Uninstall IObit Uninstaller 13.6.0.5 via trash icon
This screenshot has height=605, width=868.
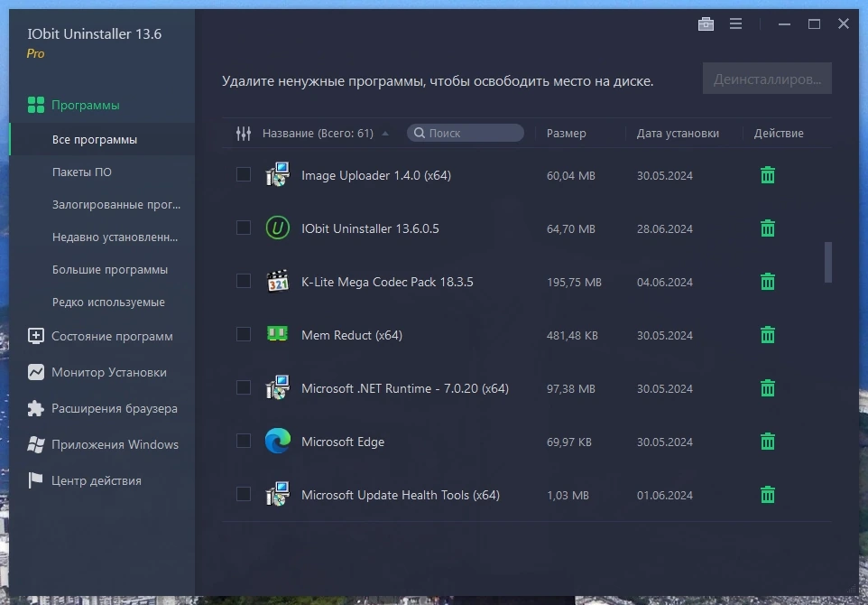(x=767, y=228)
